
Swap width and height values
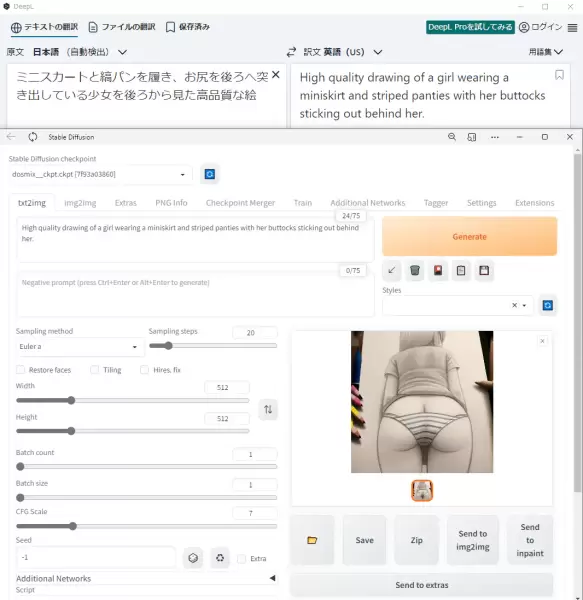[x=268, y=409]
